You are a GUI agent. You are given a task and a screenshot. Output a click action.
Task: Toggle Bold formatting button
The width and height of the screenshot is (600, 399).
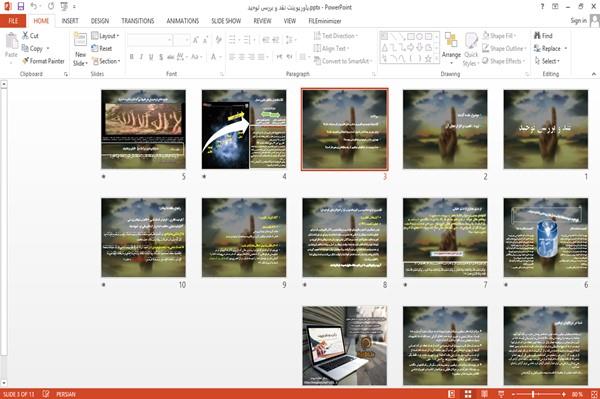[132, 57]
